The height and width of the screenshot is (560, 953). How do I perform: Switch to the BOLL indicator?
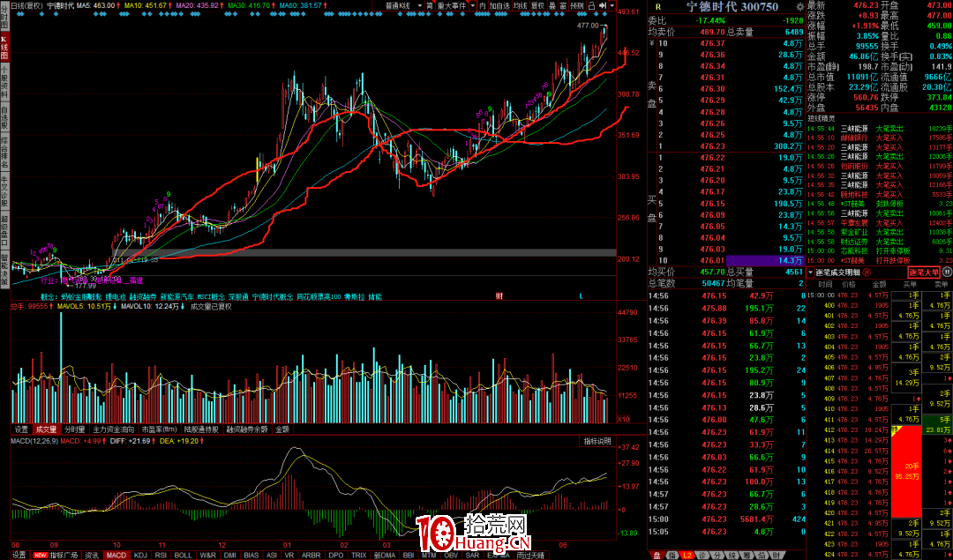tap(183, 555)
